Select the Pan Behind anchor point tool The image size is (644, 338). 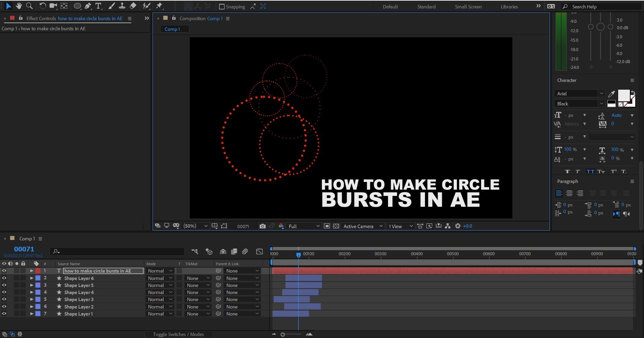64,6
